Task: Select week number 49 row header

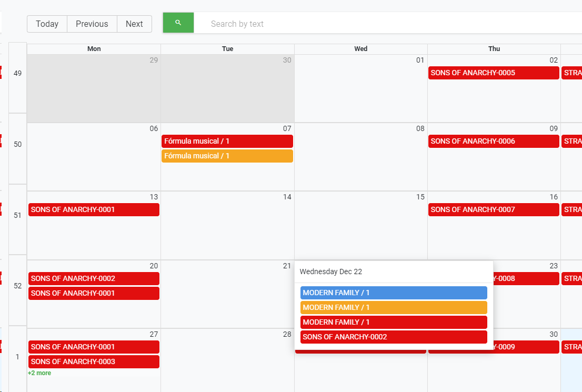Action: pos(17,73)
